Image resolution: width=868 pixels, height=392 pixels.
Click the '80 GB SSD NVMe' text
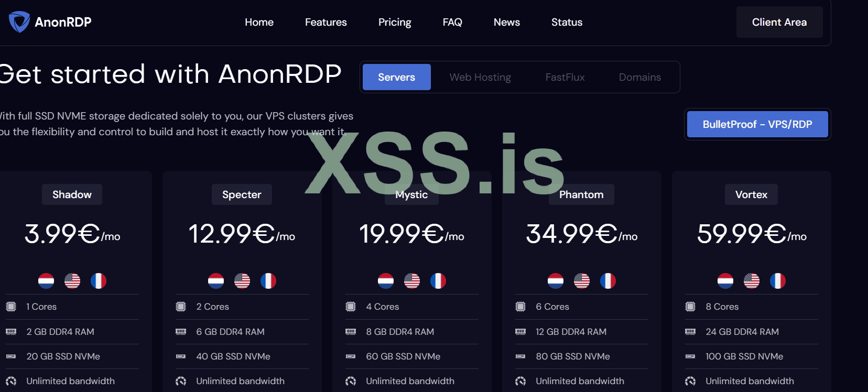573,356
